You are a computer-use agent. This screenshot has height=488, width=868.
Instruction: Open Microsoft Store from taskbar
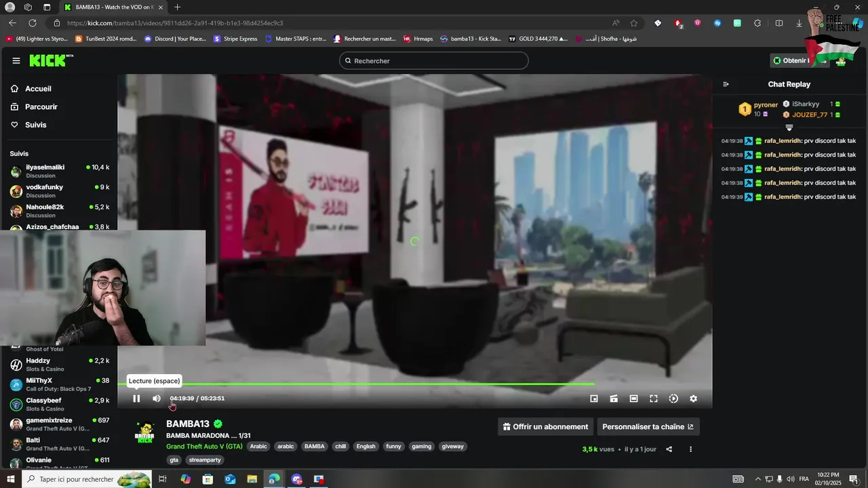(x=208, y=479)
